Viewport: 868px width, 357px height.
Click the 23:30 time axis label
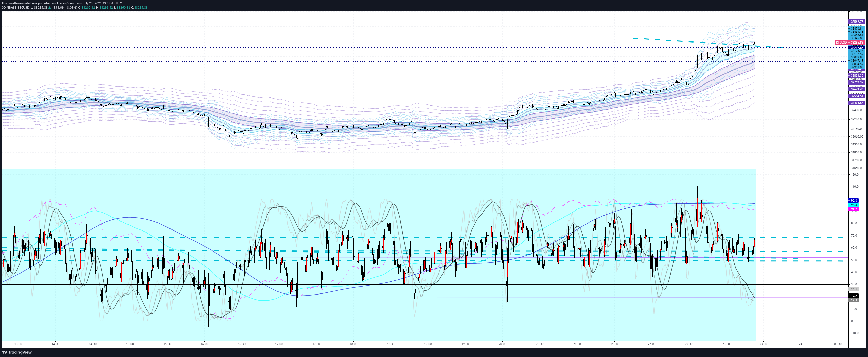(x=763, y=344)
